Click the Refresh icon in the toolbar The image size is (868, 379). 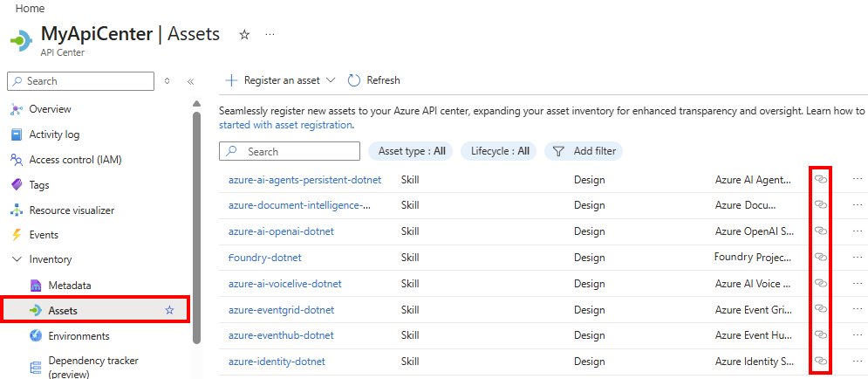click(353, 80)
